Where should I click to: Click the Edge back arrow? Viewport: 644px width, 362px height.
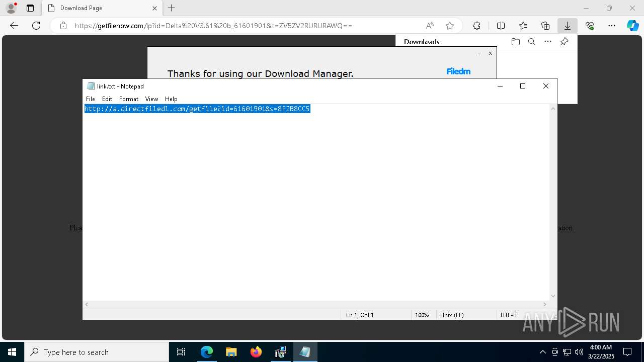pos(14,26)
